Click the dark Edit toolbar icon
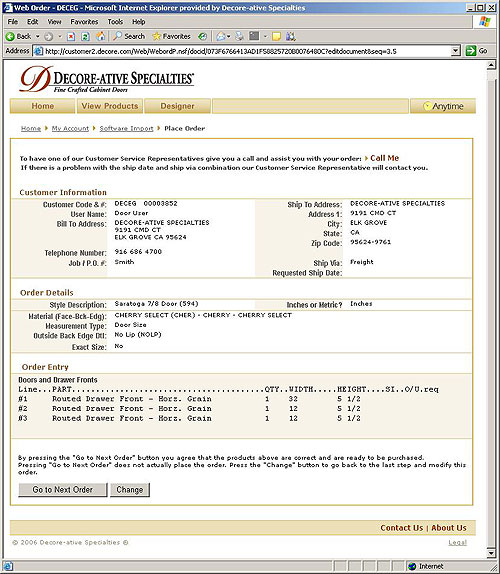Image resolution: width=500 pixels, height=574 pixels. pos(254,36)
